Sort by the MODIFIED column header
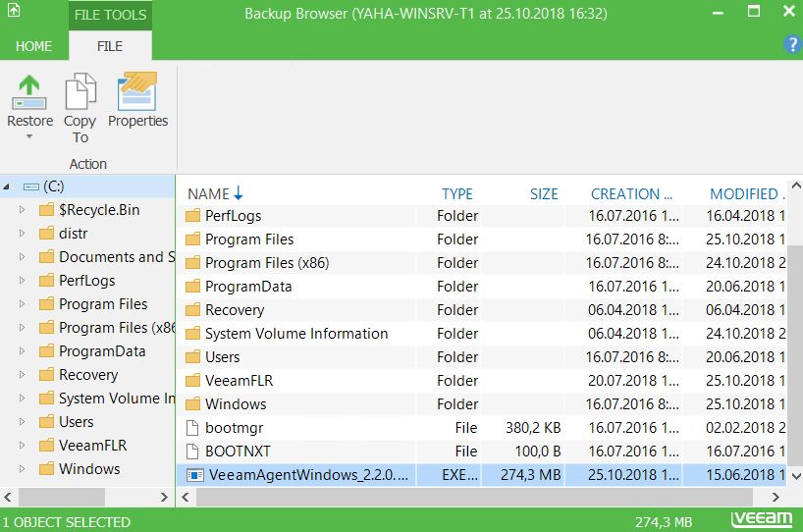803x532 pixels. coord(747,194)
